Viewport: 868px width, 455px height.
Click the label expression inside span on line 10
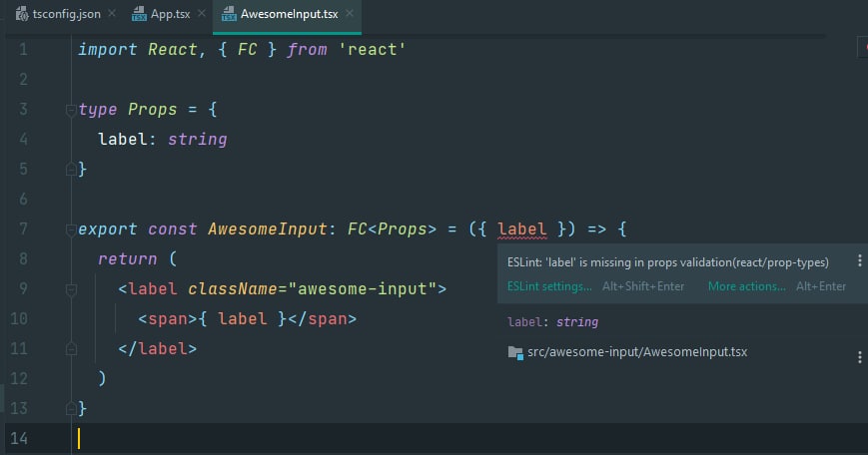pos(243,318)
